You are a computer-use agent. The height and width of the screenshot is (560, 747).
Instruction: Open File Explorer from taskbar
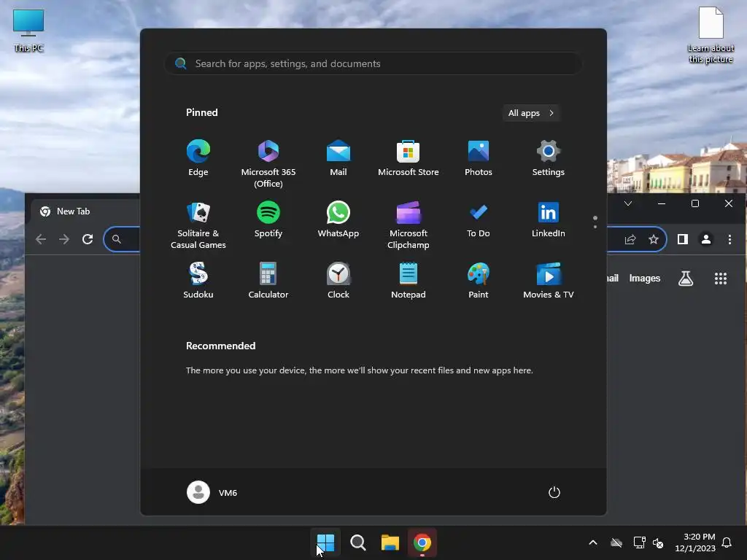pyautogui.click(x=390, y=542)
